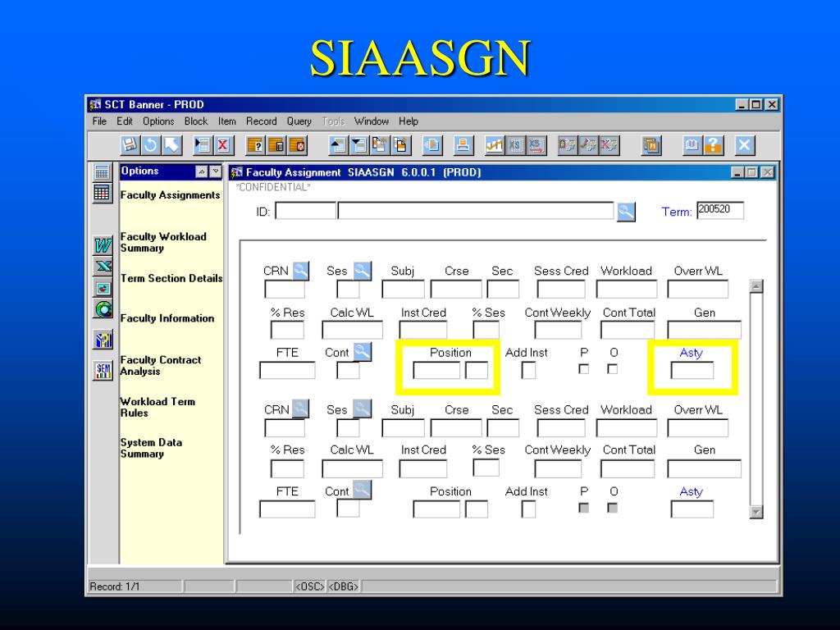Click the Options panel down arrow button
This screenshot has height=630, width=840.
pos(216,171)
